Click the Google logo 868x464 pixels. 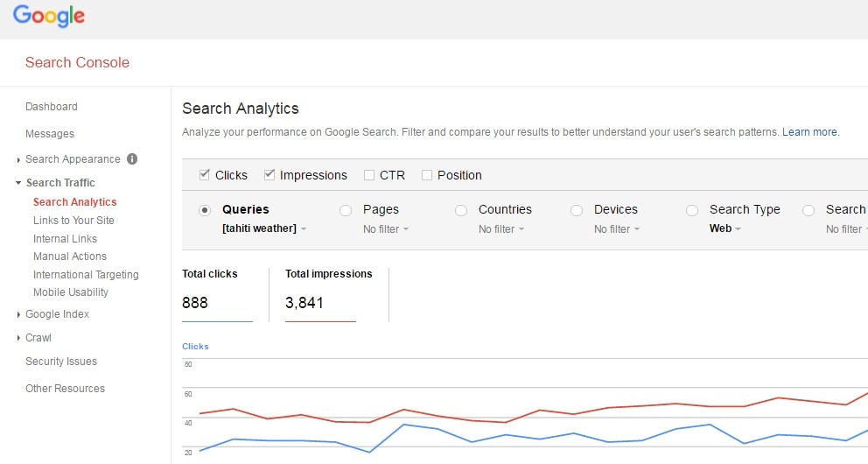pos(49,16)
